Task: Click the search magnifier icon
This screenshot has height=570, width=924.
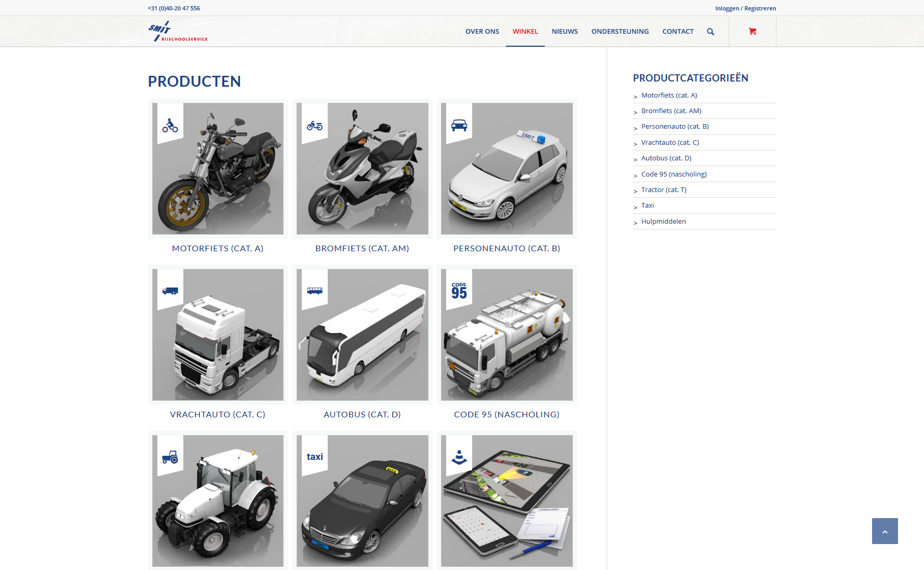Action: point(710,32)
